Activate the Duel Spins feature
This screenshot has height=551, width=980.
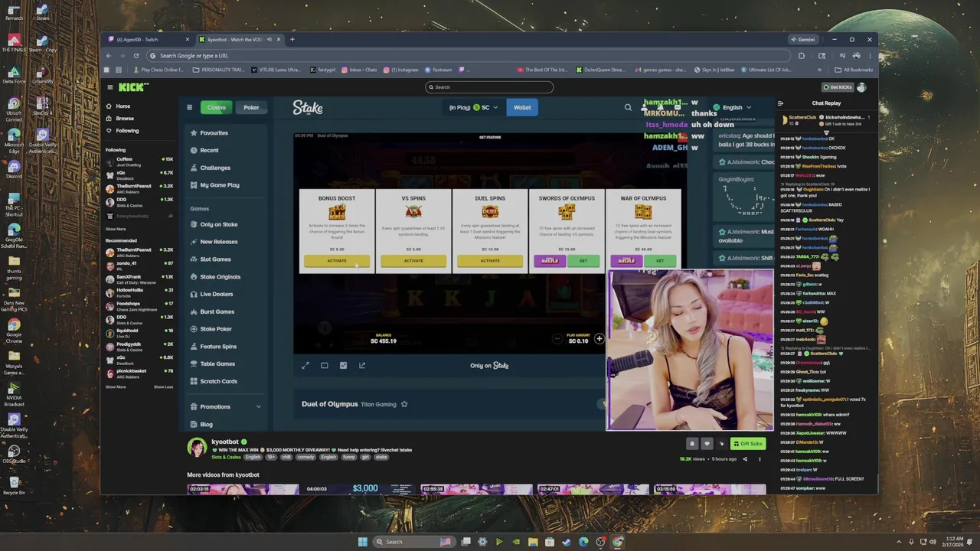click(x=490, y=261)
